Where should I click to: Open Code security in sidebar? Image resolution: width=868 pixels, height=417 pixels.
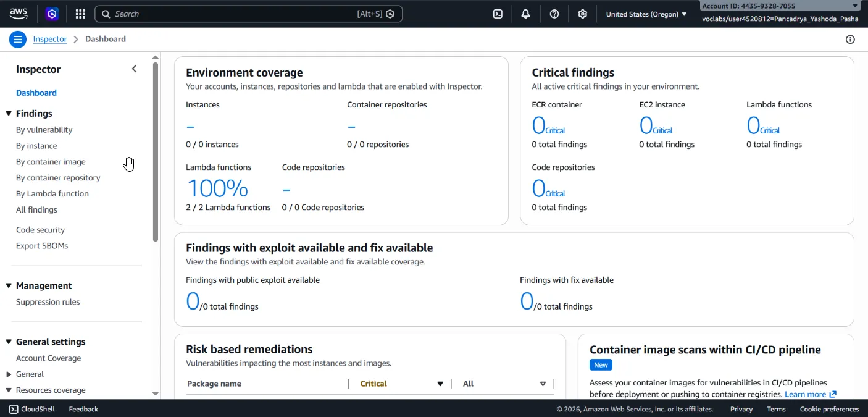tap(40, 230)
